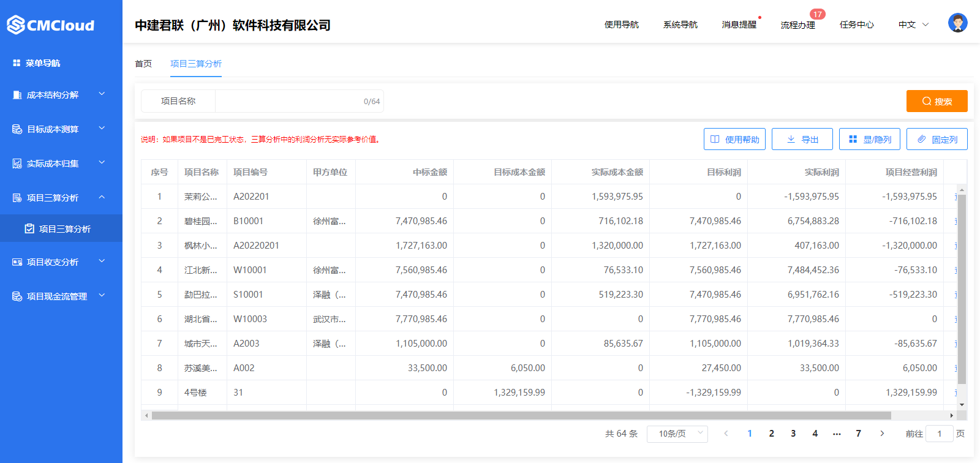980x463 pixels.
Task: Open 流程办理 in the top menu
Action: (x=798, y=25)
